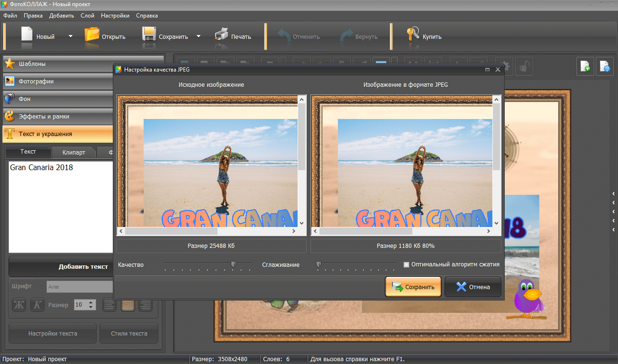Expand the Шаблоны panel section
Image resolution: width=618 pixels, height=364 pixels.
click(58, 64)
